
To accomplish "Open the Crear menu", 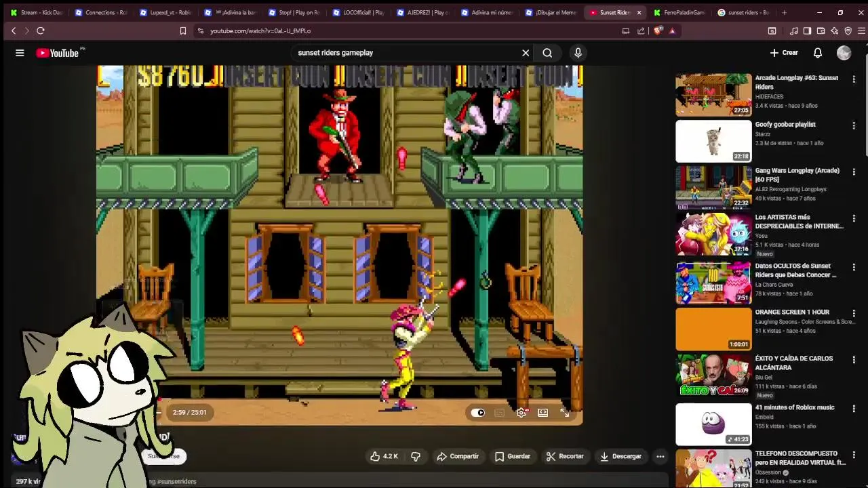I will point(784,53).
